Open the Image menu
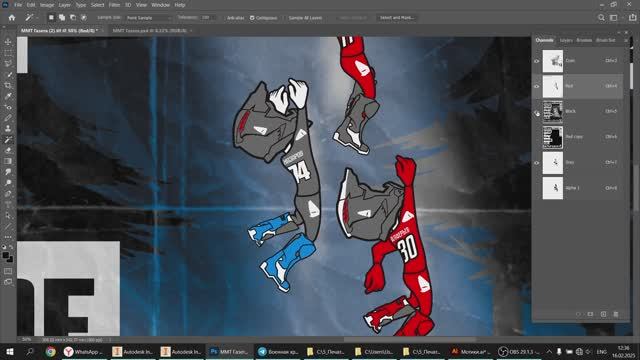Viewport: 640px width, 360px height. [x=47, y=5]
